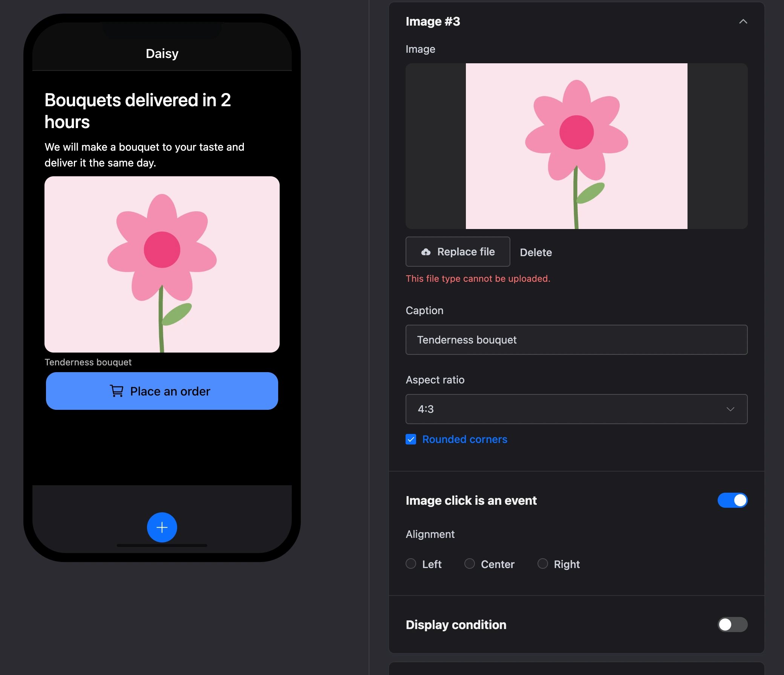784x675 pixels.
Task: Click the Replace file button
Action: [458, 252]
